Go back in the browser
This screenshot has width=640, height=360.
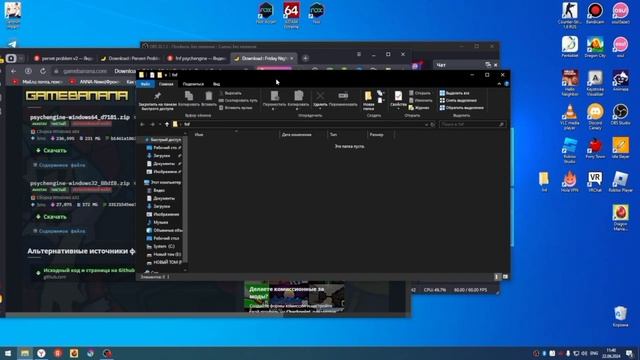[13, 71]
